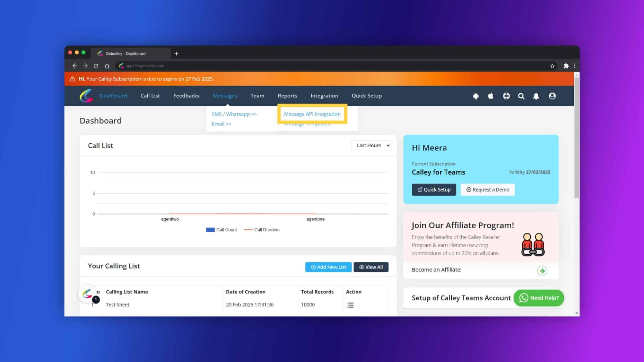Click Test Sheet list name

point(117,305)
